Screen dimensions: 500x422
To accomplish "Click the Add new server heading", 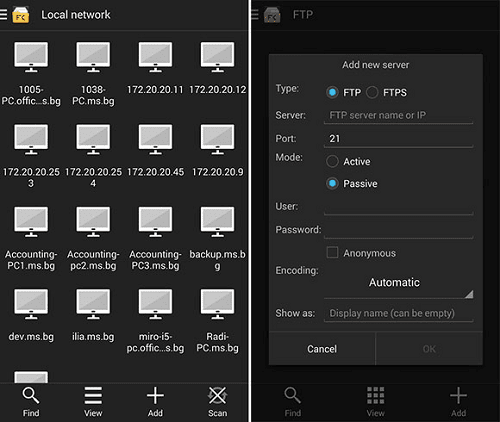I will 376,65.
